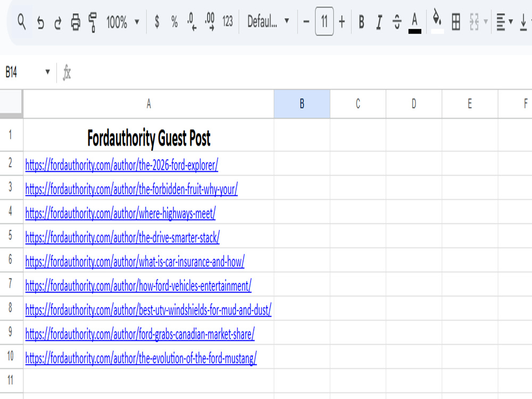This screenshot has width=532, height=399.
Task: Print the spreadsheet
Action: click(x=76, y=22)
